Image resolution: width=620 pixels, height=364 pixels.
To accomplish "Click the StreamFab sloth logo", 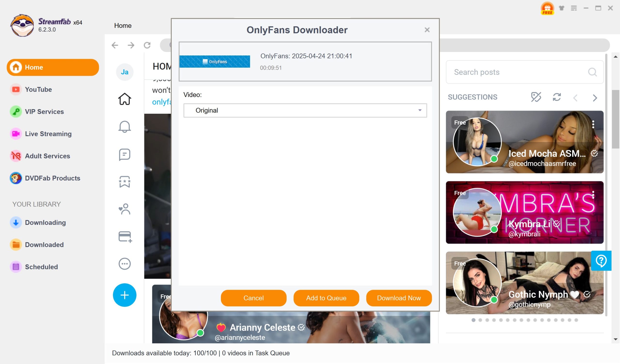I will [22, 26].
